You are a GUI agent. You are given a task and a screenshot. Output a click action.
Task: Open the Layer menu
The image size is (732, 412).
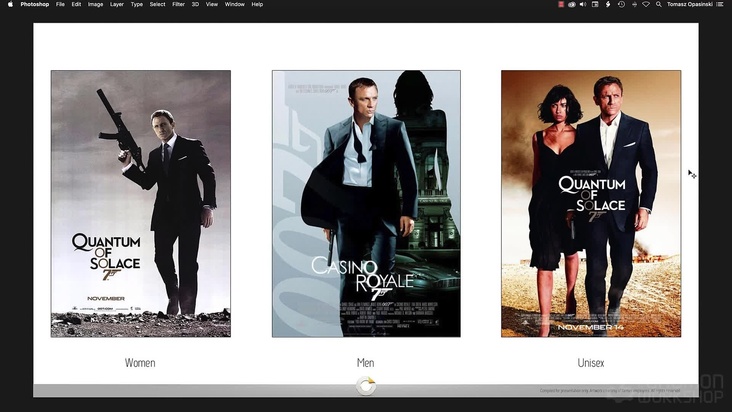[x=117, y=4]
